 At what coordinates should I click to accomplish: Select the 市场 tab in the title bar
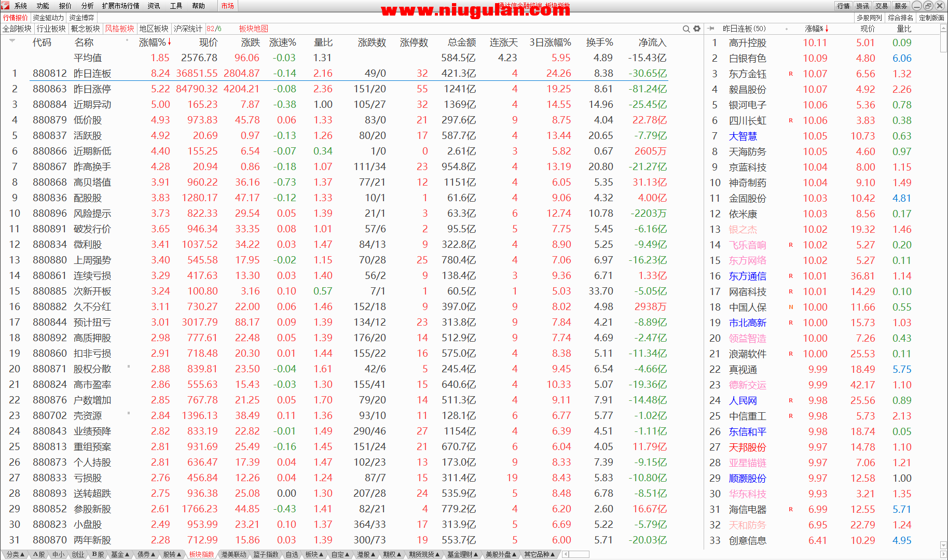click(227, 6)
